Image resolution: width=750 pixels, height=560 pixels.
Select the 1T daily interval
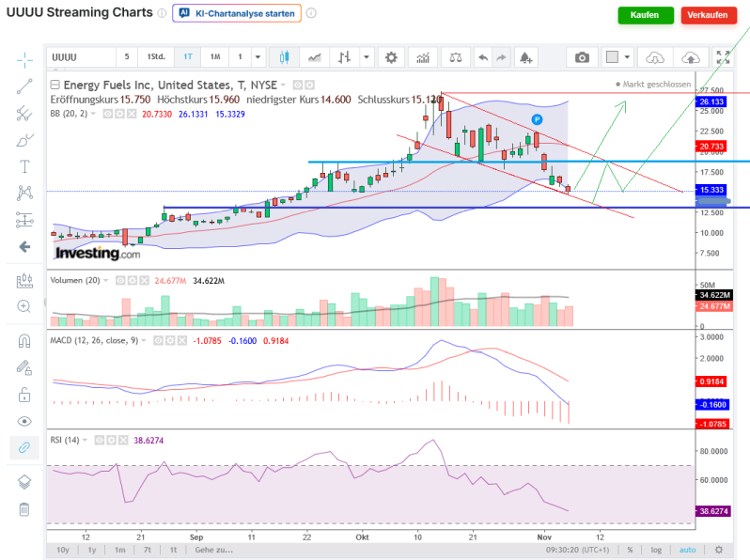tap(188, 57)
